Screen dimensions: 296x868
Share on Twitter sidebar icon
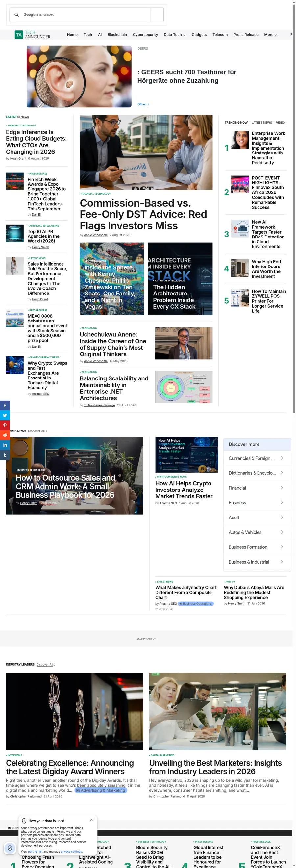[x=5, y=415]
